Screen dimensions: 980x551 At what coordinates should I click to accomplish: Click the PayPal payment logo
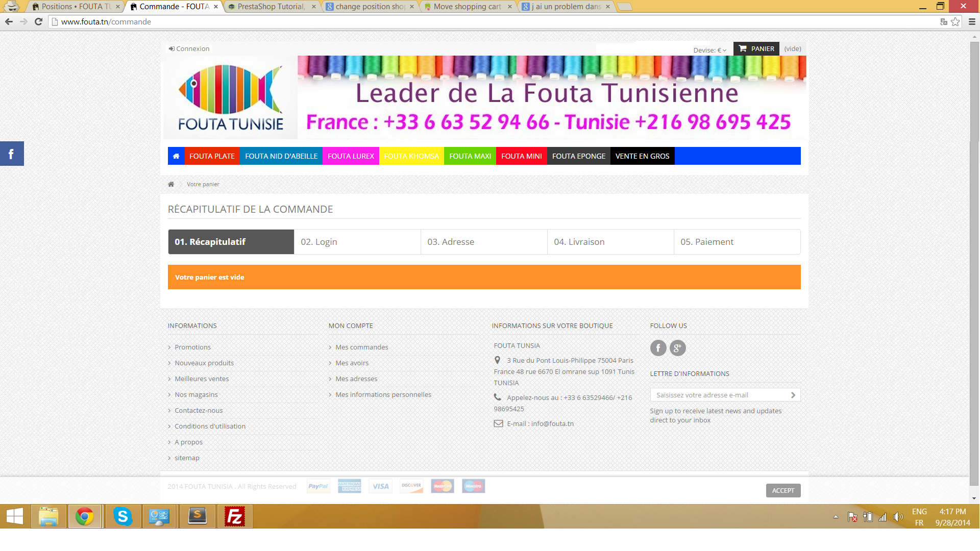[318, 486]
